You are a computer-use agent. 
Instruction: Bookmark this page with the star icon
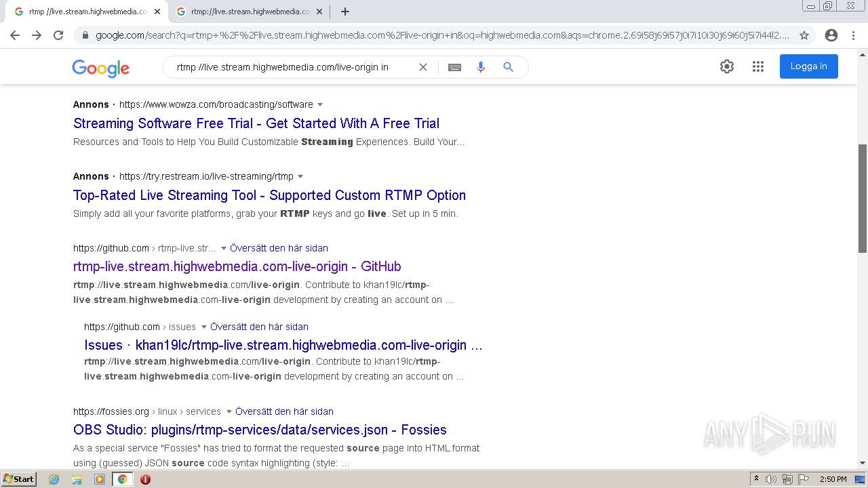tap(804, 35)
